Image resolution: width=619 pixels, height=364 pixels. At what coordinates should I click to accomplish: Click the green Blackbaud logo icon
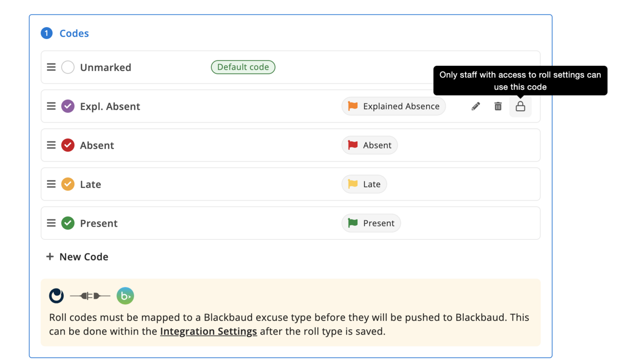click(125, 296)
